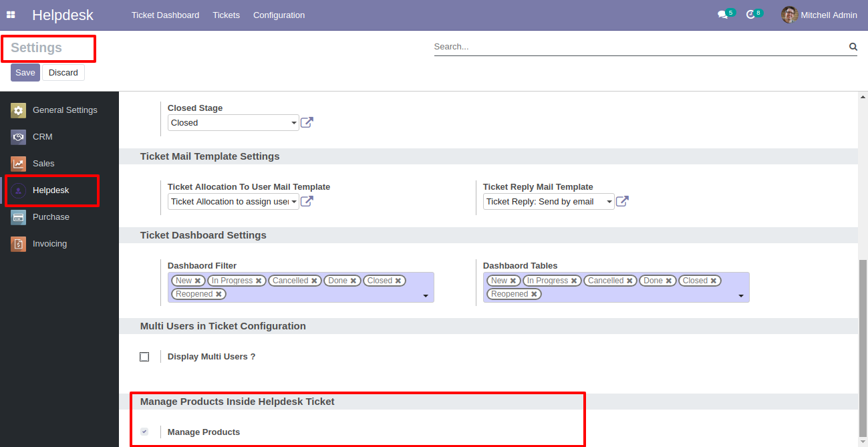This screenshot has height=447, width=868.
Task: Open Ticket Allocation To User Mail Template dropdown
Action: coord(233,201)
